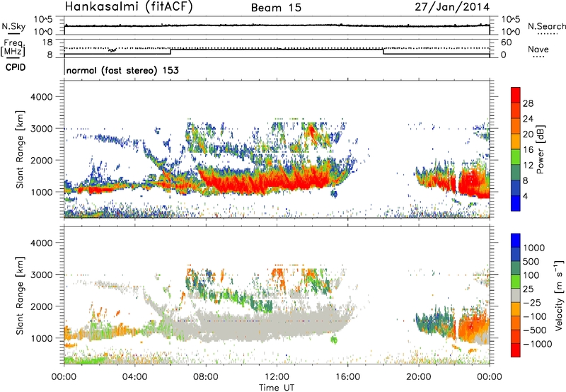The width and height of the screenshot is (566, 392).
Task: Click the Velocity [m s⁻¹] colorbar label
Action: click(x=559, y=295)
